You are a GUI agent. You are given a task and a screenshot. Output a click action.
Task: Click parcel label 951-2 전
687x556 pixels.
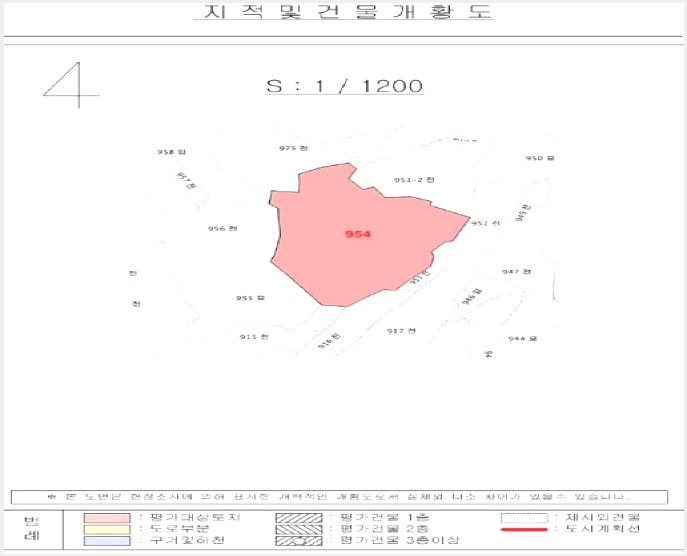coord(414,180)
